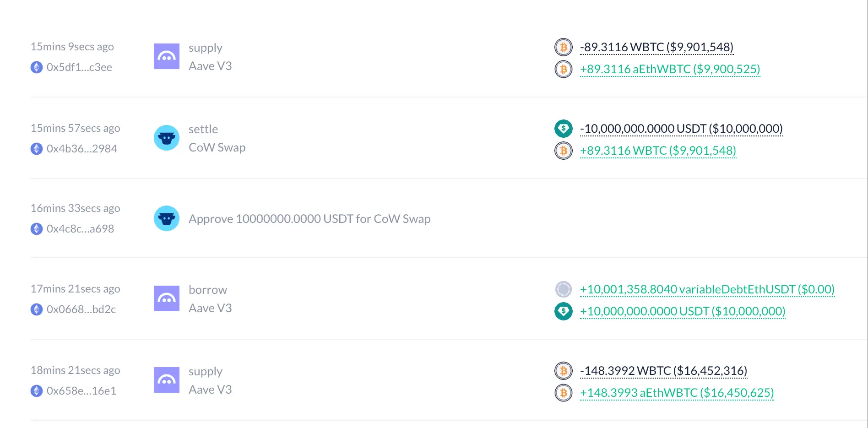Click the +148.3993 aEthWBTC amount link
The height and width of the screenshot is (428, 868).
click(x=676, y=393)
